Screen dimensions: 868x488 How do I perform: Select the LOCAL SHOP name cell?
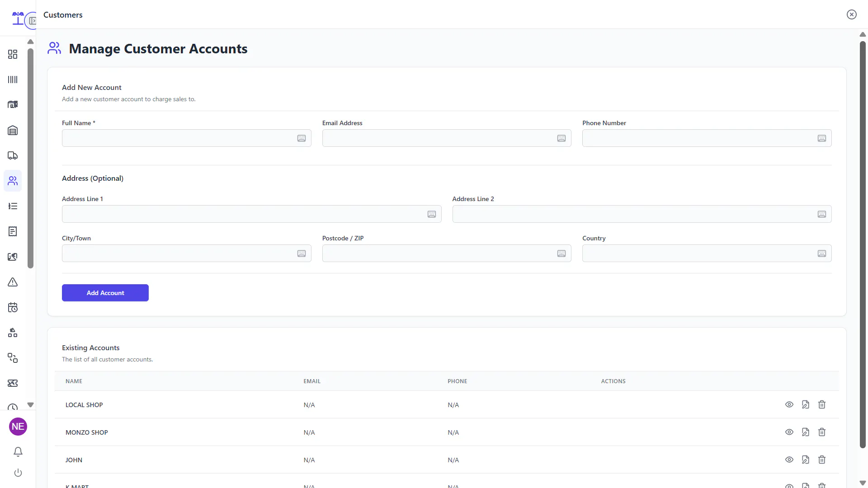click(x=84, y=405)
